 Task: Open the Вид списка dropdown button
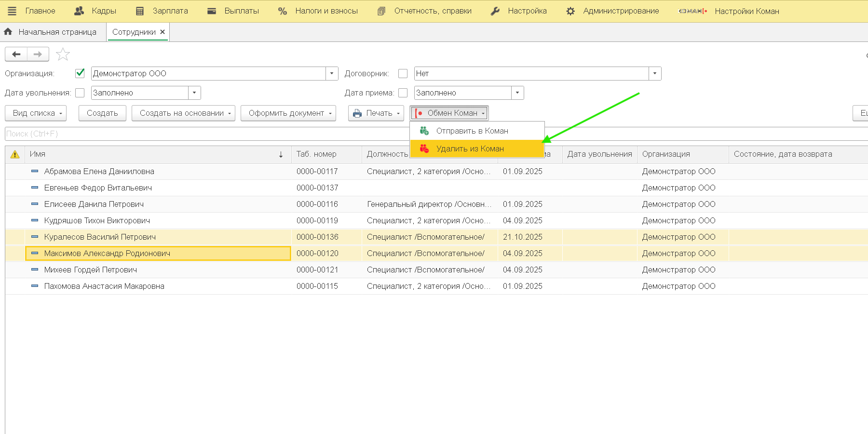(36, 113)
